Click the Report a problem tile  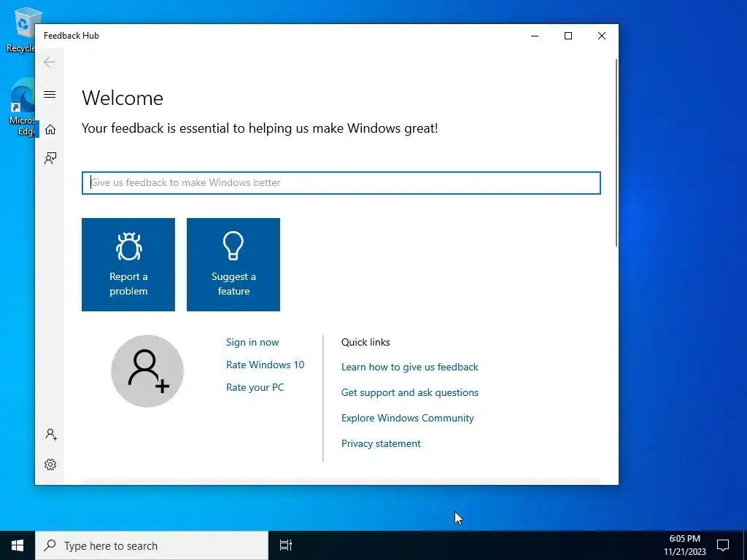tap(128, 265)
